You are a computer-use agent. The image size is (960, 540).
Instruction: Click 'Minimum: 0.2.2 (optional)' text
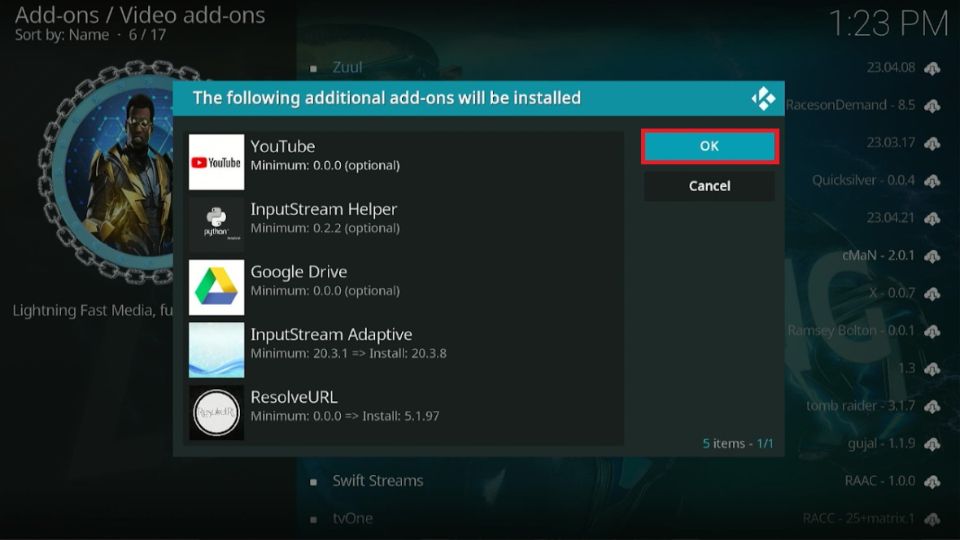click(325, 228)
